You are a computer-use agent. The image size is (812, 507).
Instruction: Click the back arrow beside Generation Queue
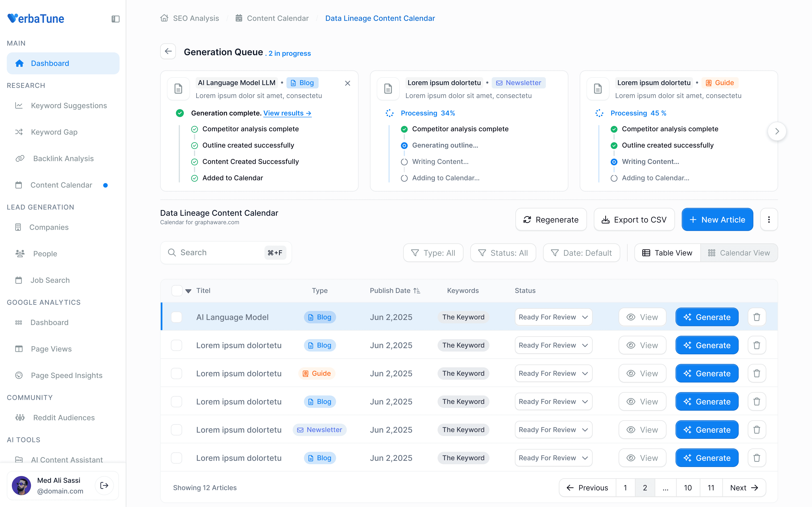(168, 52)
